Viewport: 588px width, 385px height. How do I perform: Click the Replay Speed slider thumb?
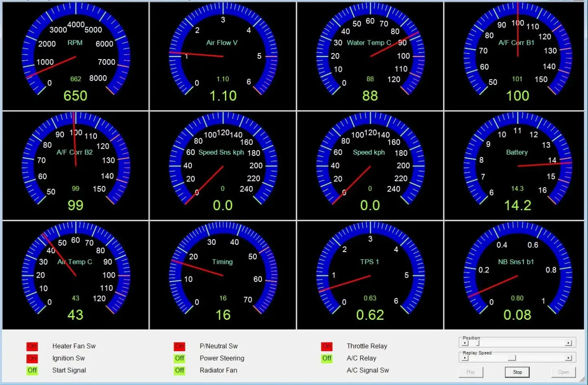click(512, 358)
